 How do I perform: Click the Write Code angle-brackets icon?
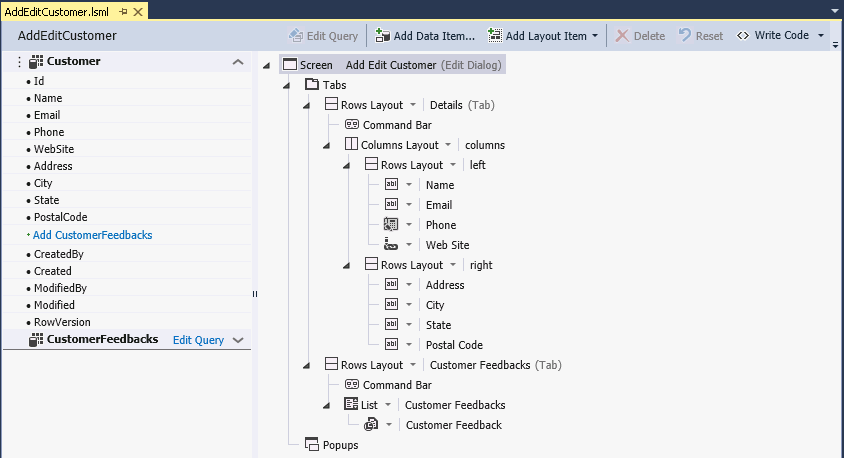(x=743, y=36)
